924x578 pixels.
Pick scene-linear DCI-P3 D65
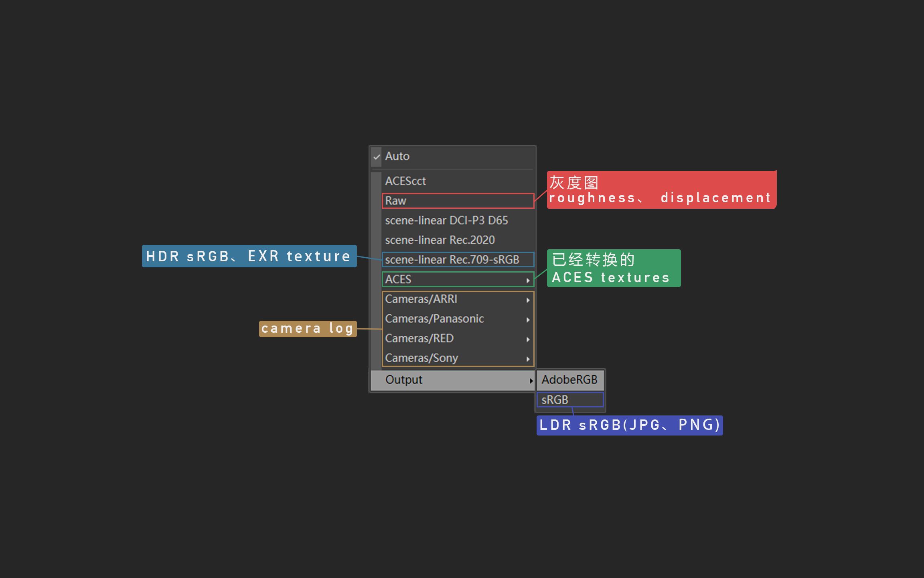click(x=446, y=220)
